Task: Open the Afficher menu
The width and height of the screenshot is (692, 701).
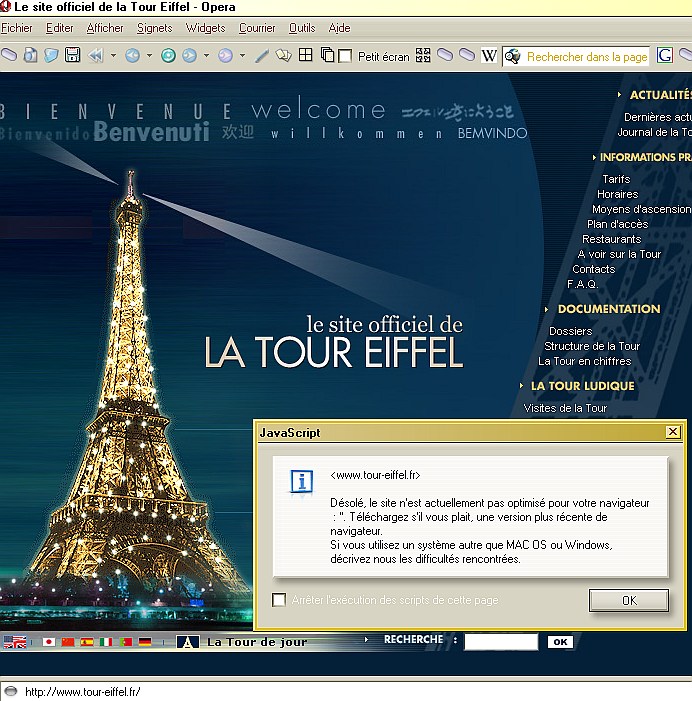Action: [105, 28]
